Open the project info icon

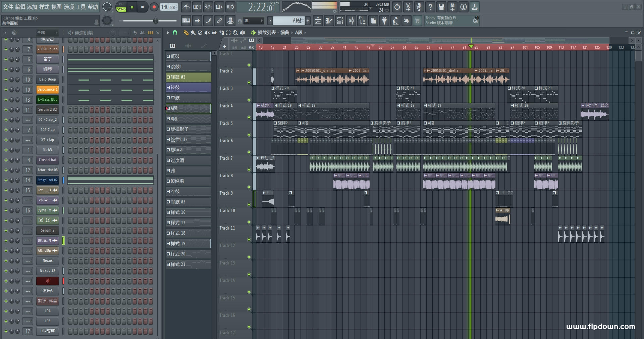464,7
